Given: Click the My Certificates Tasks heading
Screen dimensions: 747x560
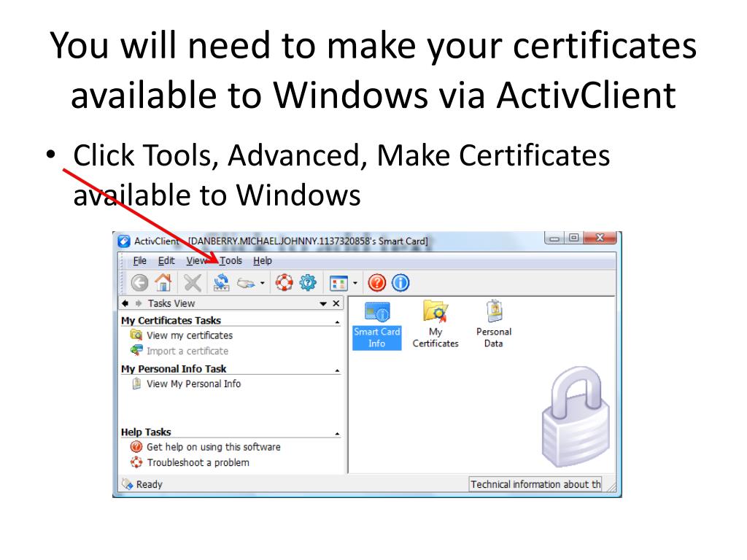Looking at the screenshot, I should [x=171, y=321].
